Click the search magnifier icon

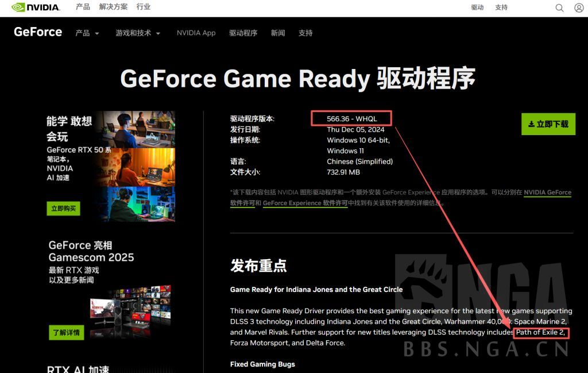pyautogui.click(x=559, y=8)
